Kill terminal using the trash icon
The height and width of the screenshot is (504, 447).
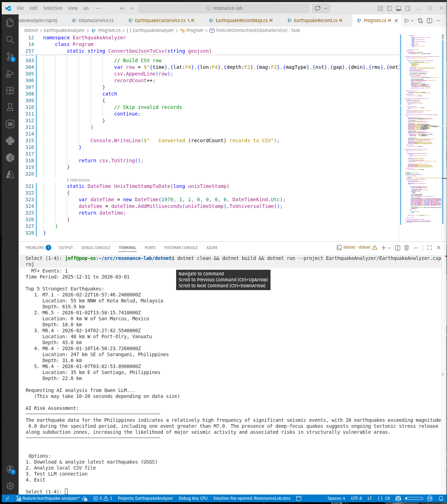coord(407,248)
